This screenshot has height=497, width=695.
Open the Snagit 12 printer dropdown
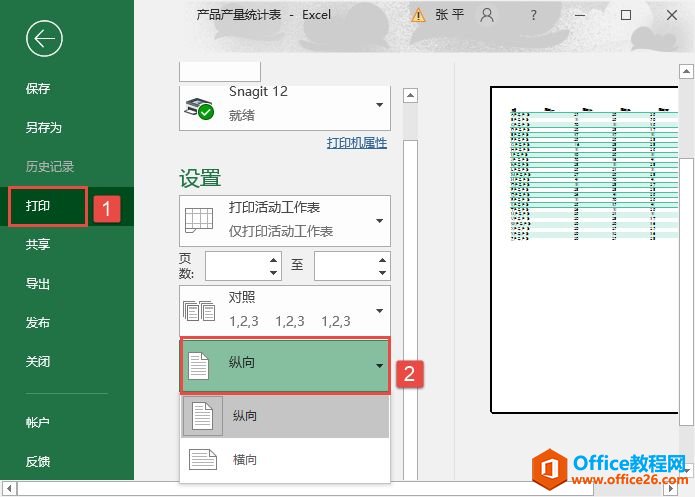(x=285, y=106)
